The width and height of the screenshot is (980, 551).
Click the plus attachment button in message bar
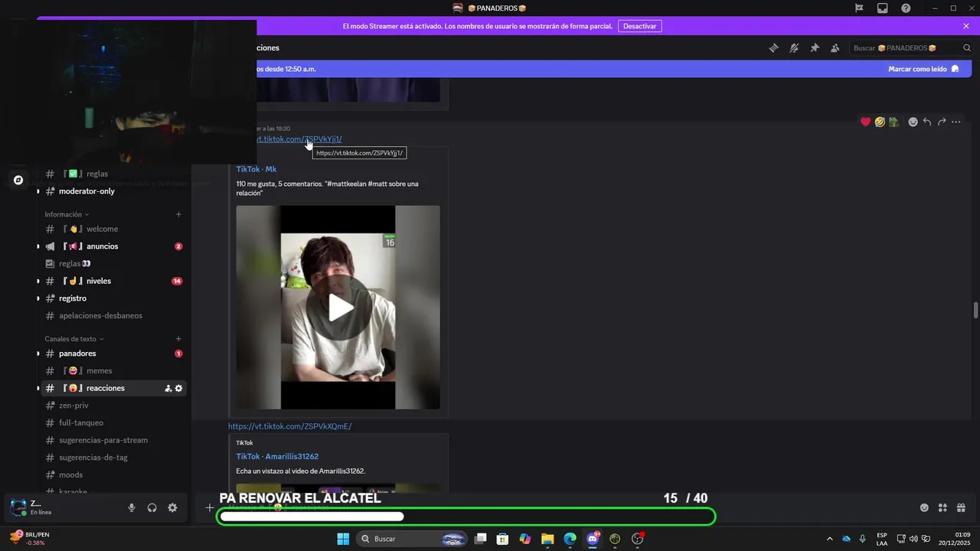click(209, 507)
